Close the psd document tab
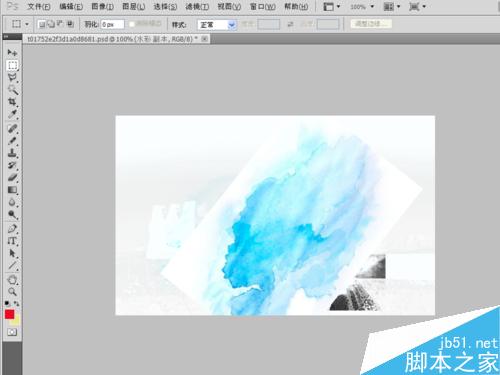 (x=205, y=39)
